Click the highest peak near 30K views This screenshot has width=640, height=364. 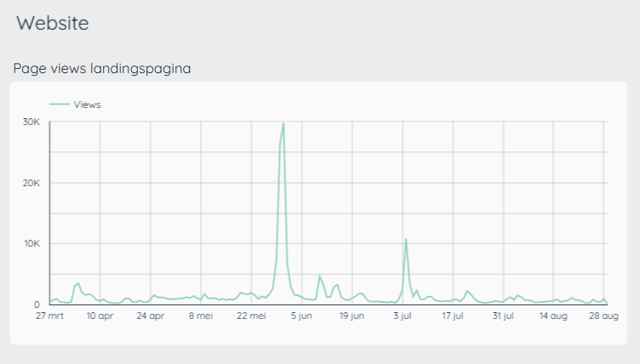pos(283,124)
